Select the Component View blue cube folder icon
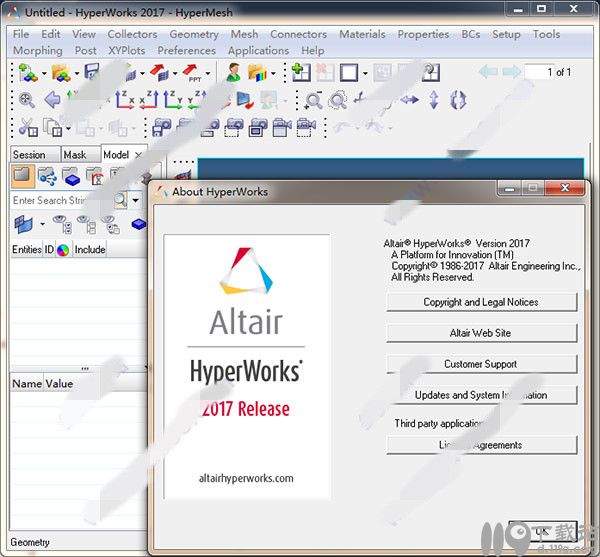600x557 pixels. tap(71, 177)
